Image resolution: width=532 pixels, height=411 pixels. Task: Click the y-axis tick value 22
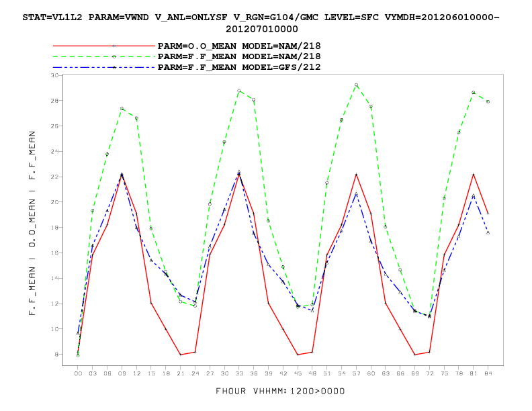54,177
